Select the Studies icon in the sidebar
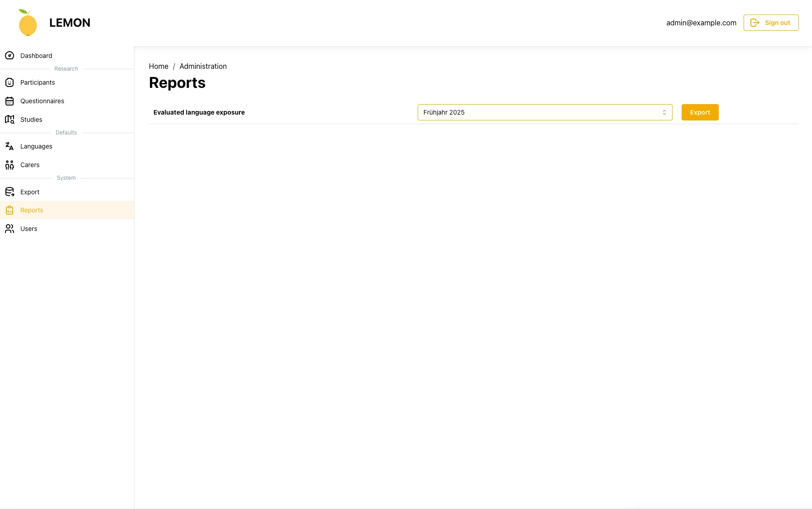The width and height of the screenshot is (812, 509). click(10, 119)
